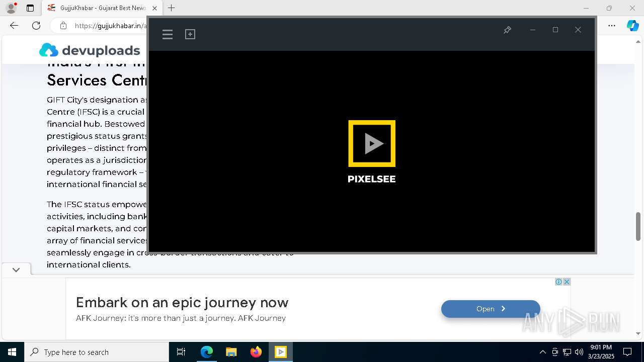Open the network tray icon
Image resolution: width=644 pixels, height=362 pixels.
(567, 352)
